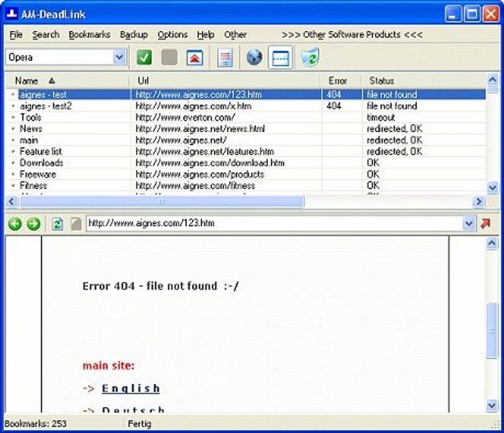The width and height of the screenshot is (504, 433).
Task: Click the gray stop button in toolbar
Action: pos(169,58)
